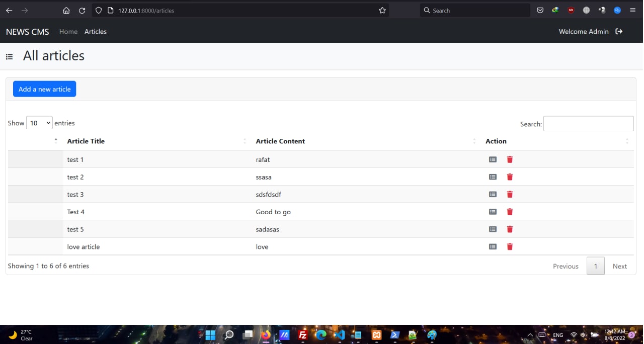The width and height of the screenshot is (644, 344).
Task: Open edit icon for test 1 article
Action: tap(493, 159)
